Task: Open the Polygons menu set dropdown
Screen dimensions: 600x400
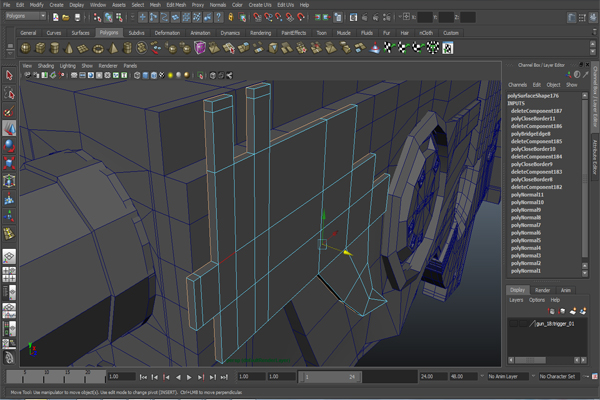Action: point(26,16)
